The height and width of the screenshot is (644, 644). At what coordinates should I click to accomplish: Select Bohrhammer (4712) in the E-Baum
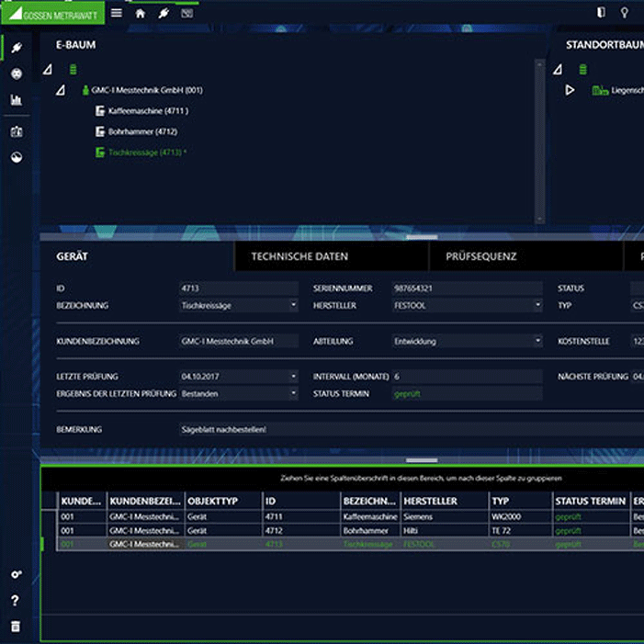(x=142, y=131)
